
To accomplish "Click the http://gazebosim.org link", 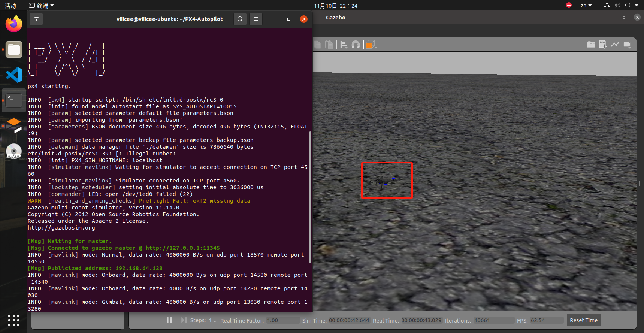I will tap(61, 228).
